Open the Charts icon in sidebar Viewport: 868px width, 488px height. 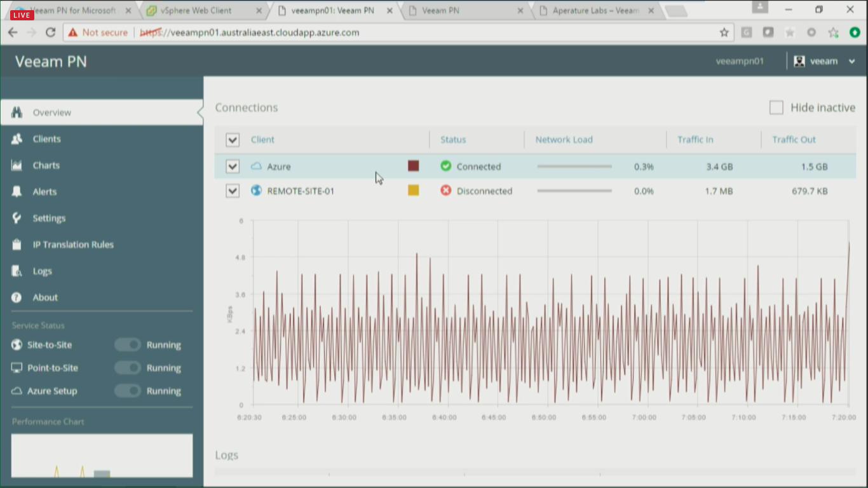[x=17, y=165]
